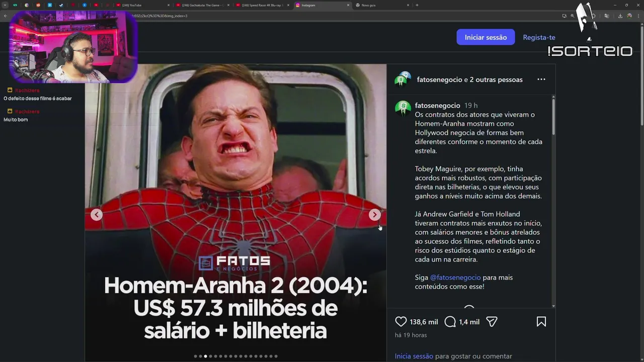Open the zoom magnifier icon in address bar
Screen dimensions: 644x362
tap(573, 16)
